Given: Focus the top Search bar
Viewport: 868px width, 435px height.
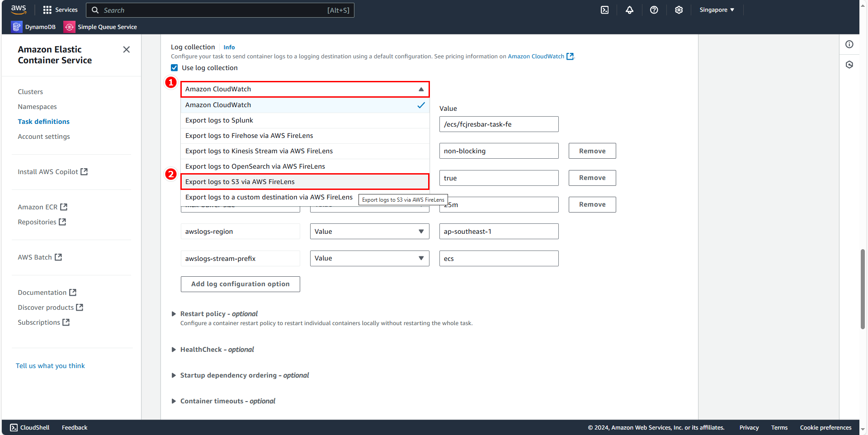Looking at the screenshot, I should tap(220, 10).
